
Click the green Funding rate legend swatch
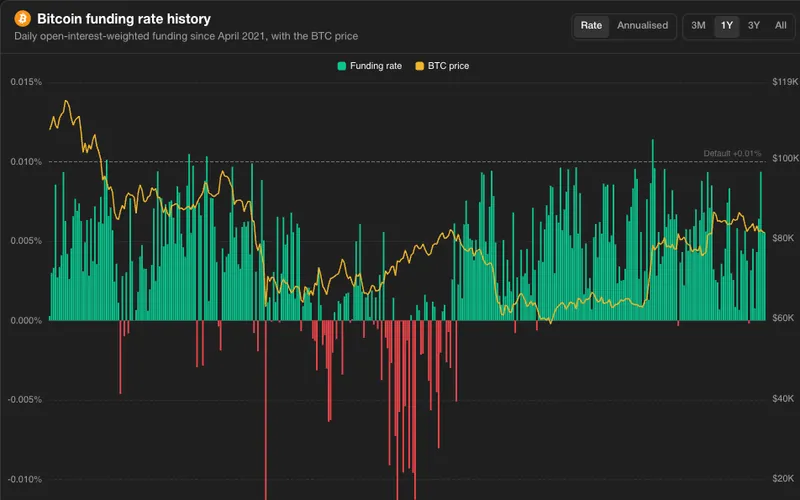point(342,66)
